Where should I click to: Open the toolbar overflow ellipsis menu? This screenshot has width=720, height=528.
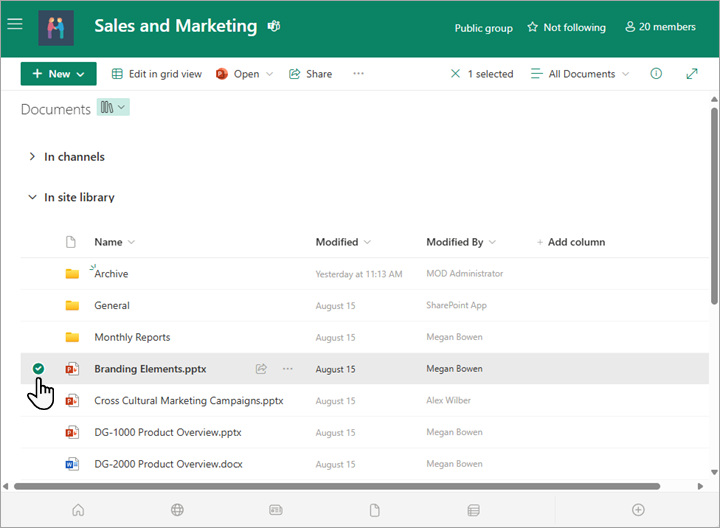[359, 74]
